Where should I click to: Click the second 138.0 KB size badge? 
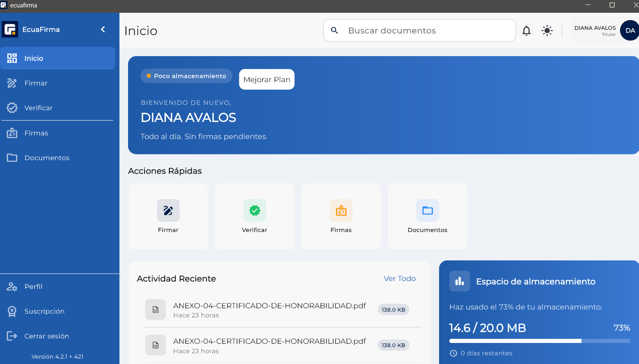click(x=393, y=345)
